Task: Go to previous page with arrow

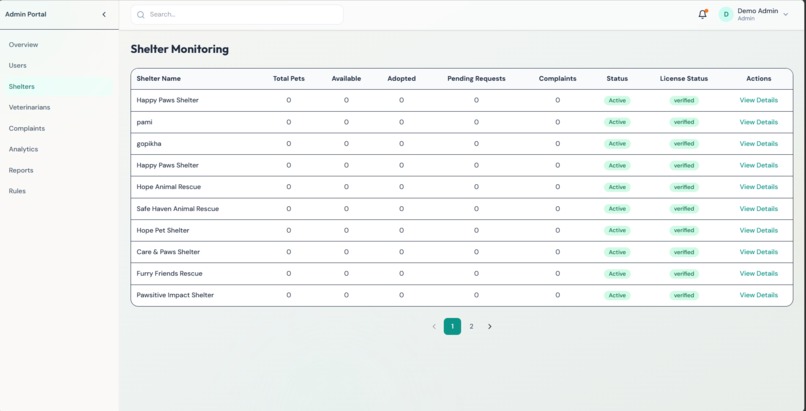Action: (434, 326)
